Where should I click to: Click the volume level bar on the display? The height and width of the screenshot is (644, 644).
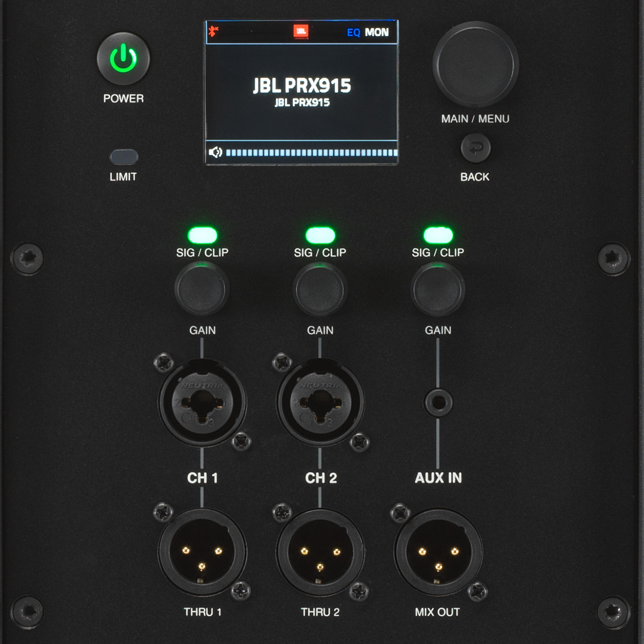click(x=312, y=152)
